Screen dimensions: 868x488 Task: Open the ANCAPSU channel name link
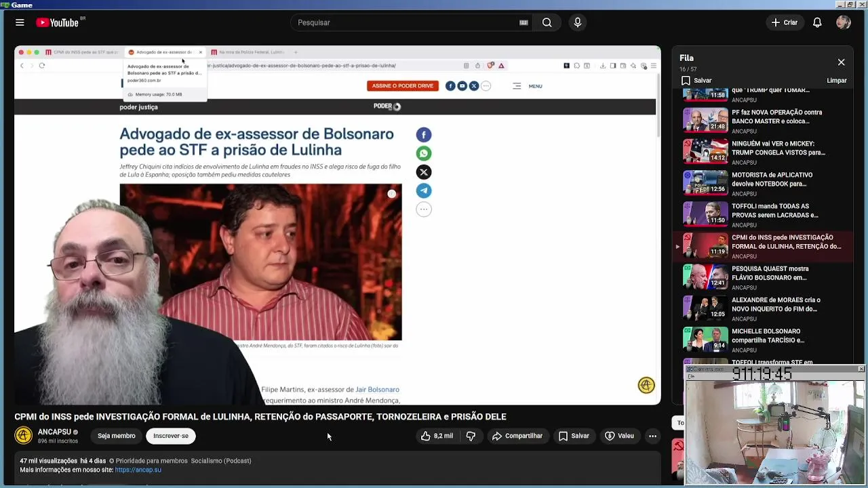click(54, 432)
